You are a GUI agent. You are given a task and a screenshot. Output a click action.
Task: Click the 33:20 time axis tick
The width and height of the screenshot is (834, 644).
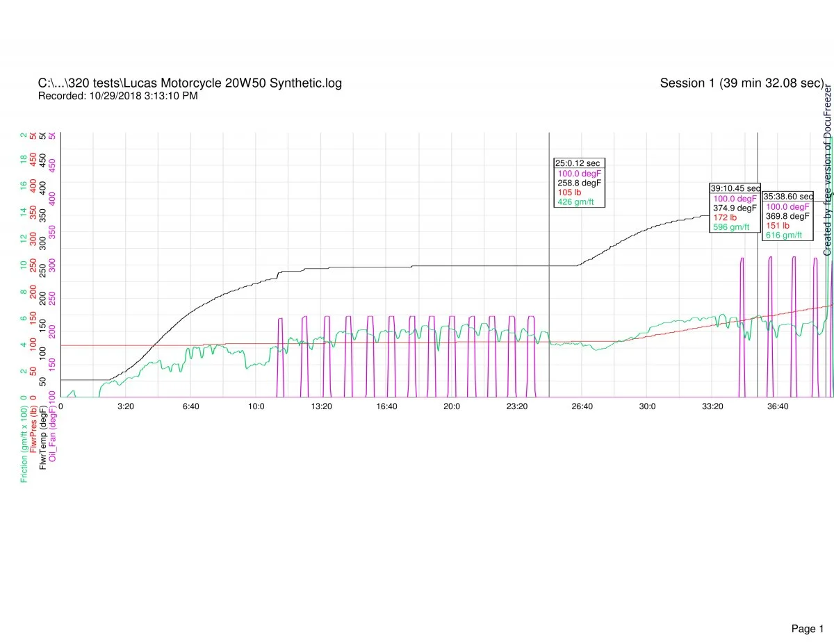[x=712, y=406]
